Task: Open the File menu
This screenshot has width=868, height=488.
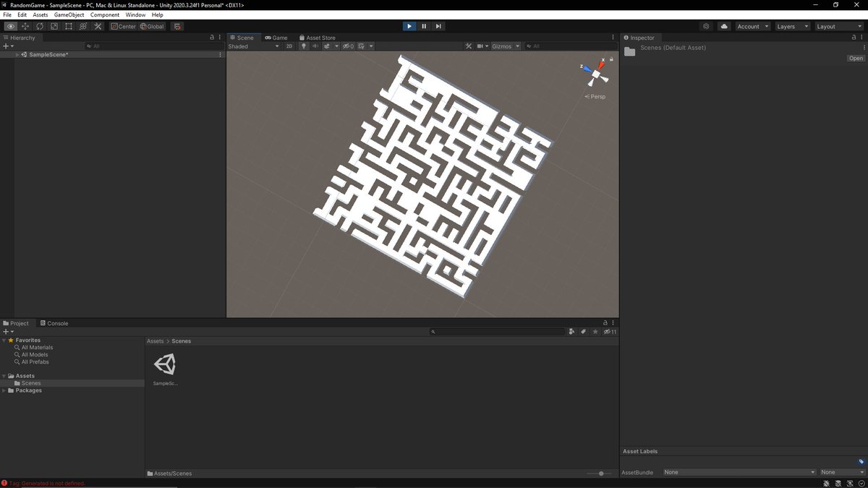Action: click(7, 14)
